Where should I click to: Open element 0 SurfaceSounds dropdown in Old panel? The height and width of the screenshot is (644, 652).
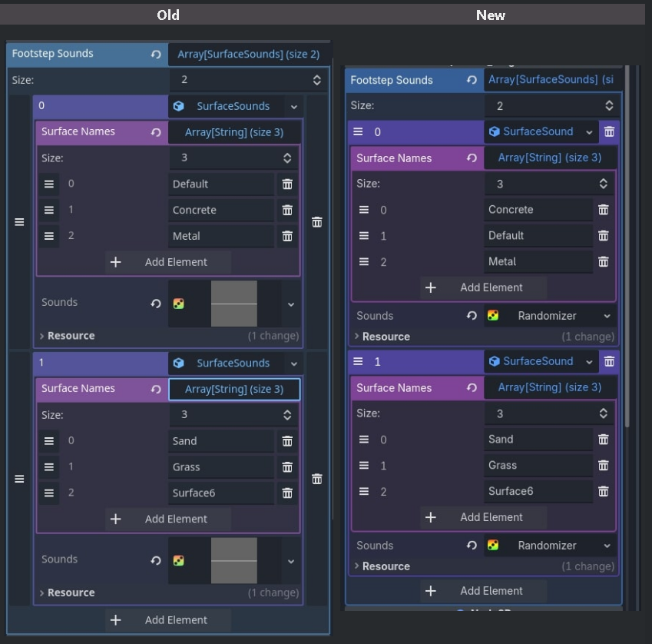(x=293, y=107)
